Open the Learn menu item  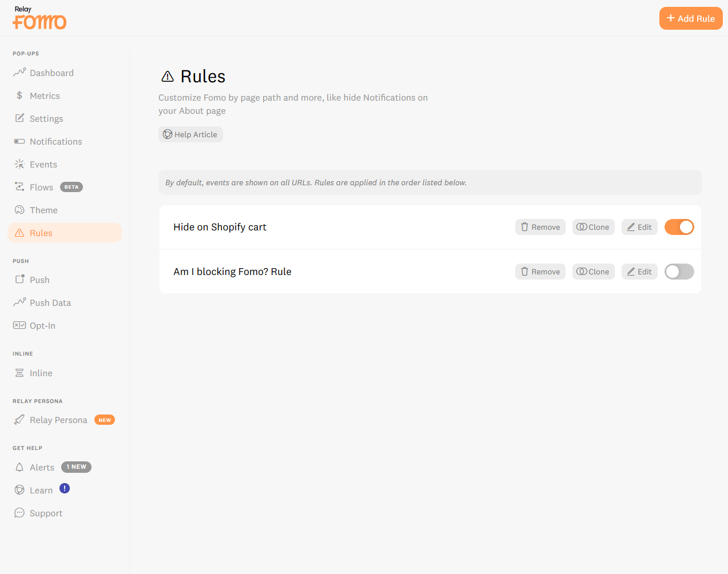[x=65, y=490]
